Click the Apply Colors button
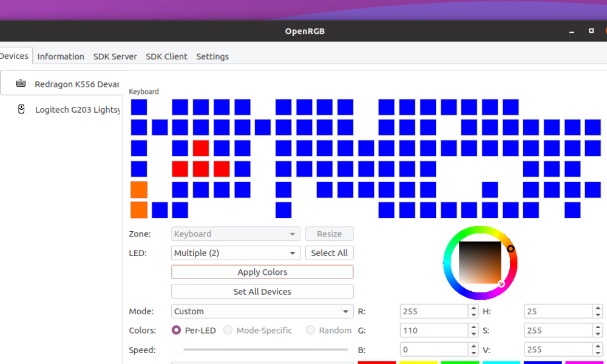 click(x=262, y=272)
